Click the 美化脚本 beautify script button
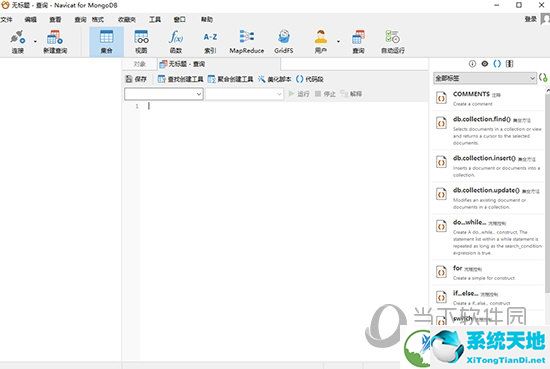 coord(275,79)
